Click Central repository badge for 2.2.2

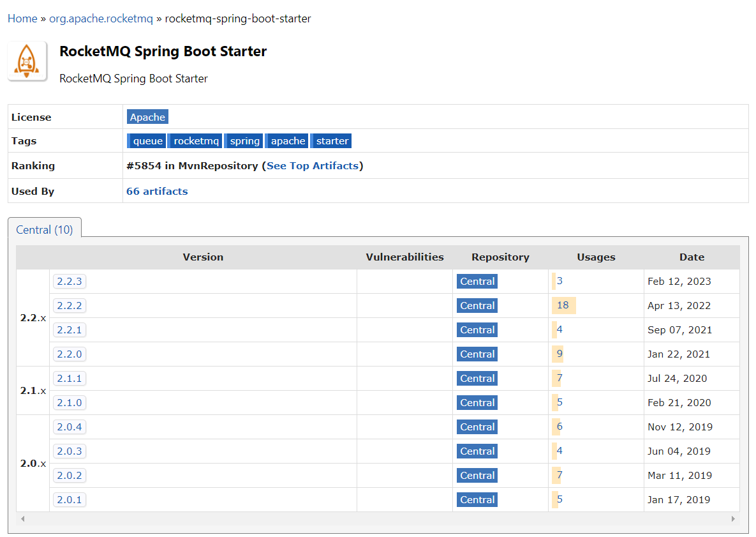477,305
